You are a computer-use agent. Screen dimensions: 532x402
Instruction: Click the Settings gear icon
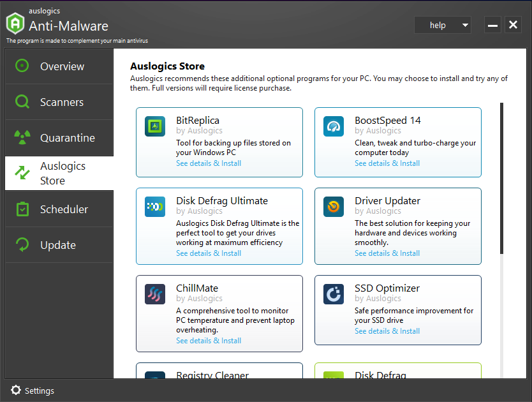tap(15, 390)
